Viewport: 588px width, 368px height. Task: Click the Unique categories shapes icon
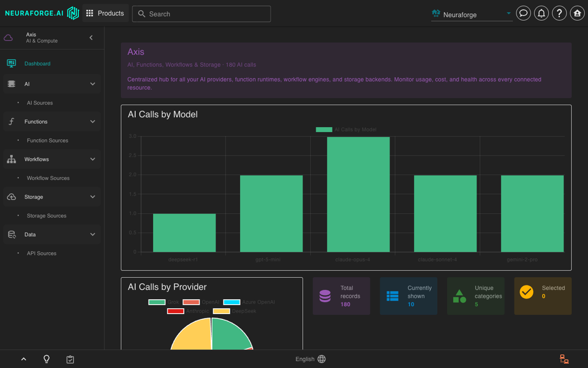tap(460, 296)
